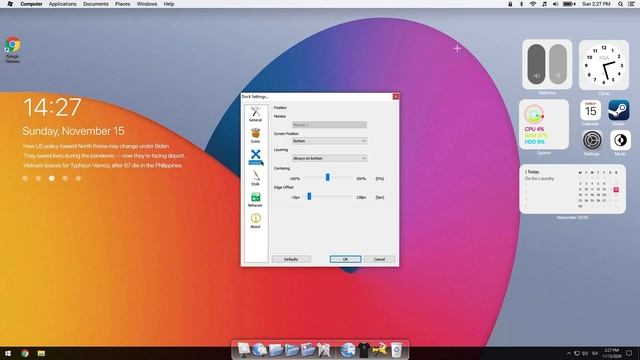Open the list icon at menu bar right

point(631,4)
